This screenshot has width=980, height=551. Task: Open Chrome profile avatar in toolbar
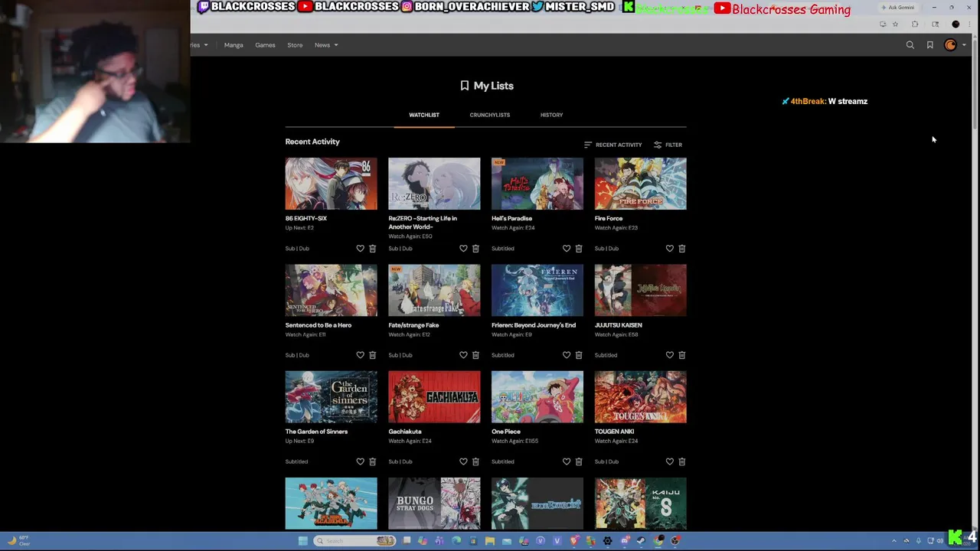point(955,24)
